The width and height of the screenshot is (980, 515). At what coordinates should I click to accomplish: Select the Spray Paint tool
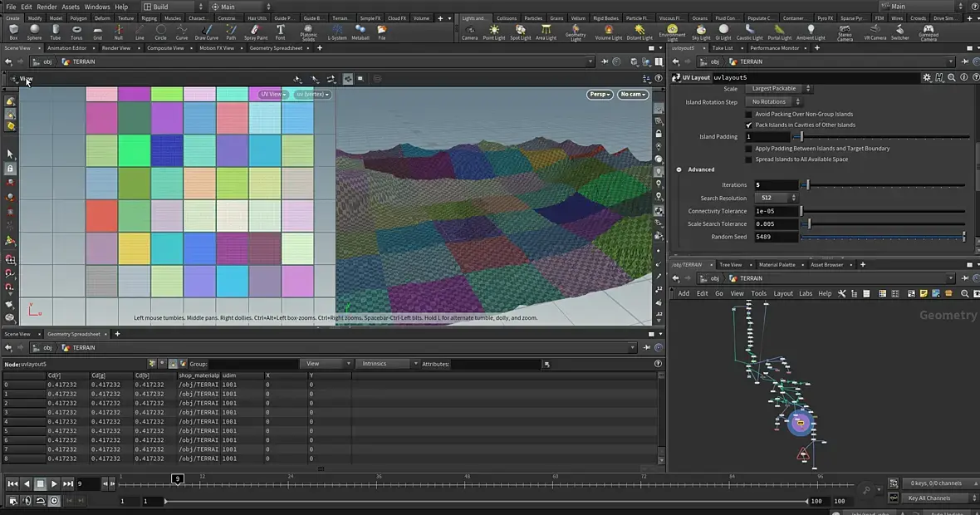click(x=256, y=31)
